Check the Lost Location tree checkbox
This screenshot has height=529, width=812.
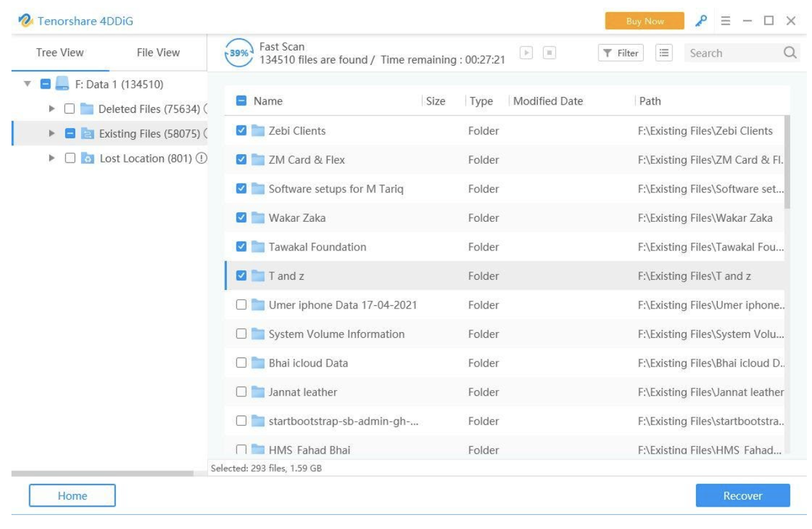[70, 159]
